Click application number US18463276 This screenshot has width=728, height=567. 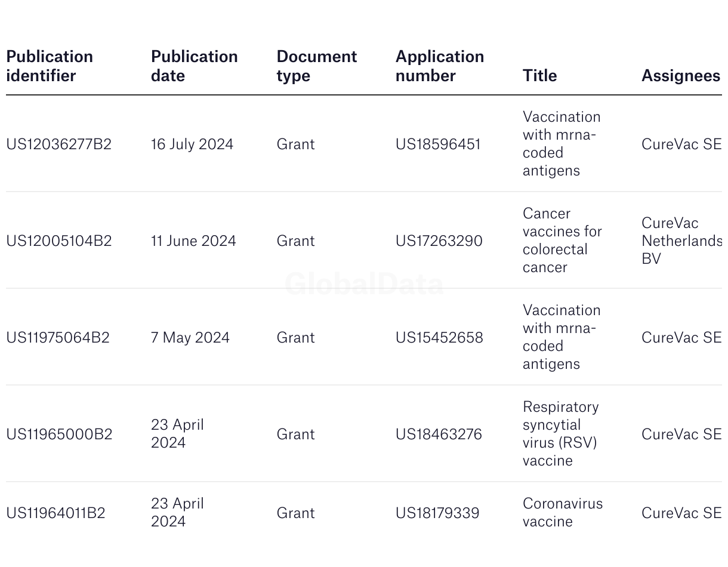point(438,435)
